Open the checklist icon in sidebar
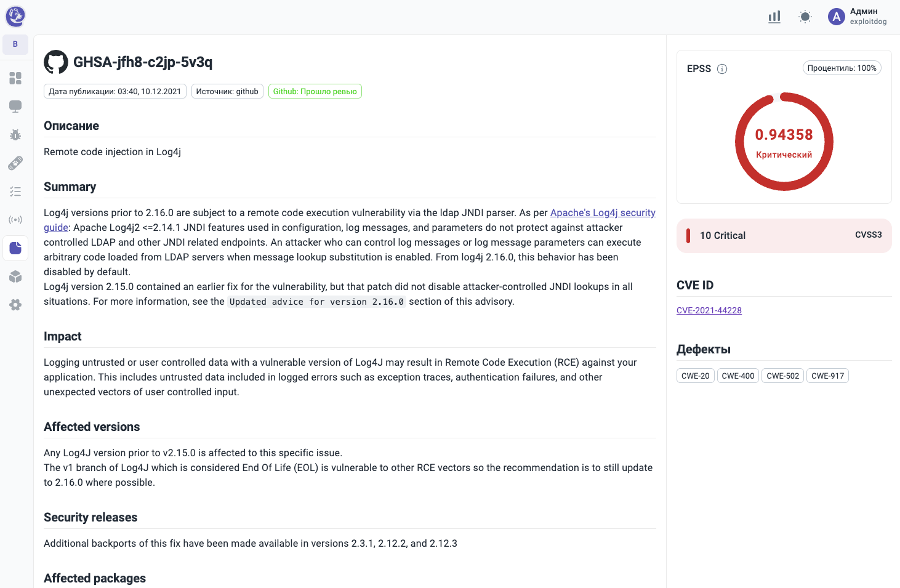 tap(15, 191)
